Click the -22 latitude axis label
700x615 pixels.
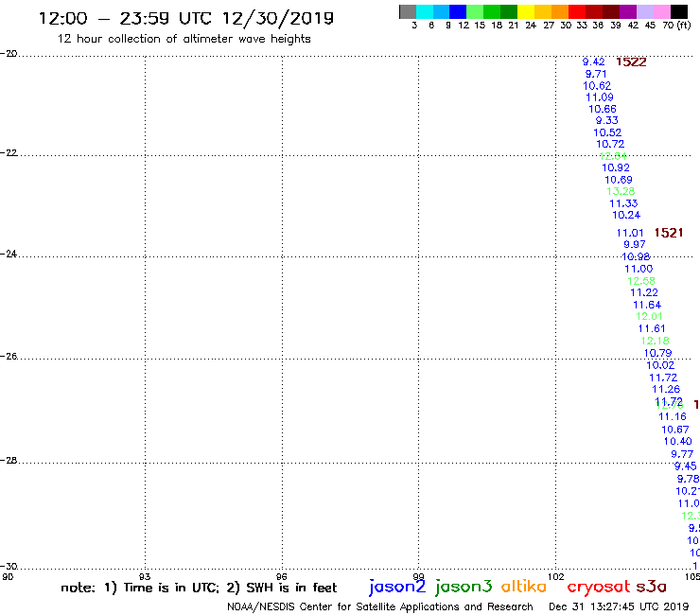(x=9, y=152)
